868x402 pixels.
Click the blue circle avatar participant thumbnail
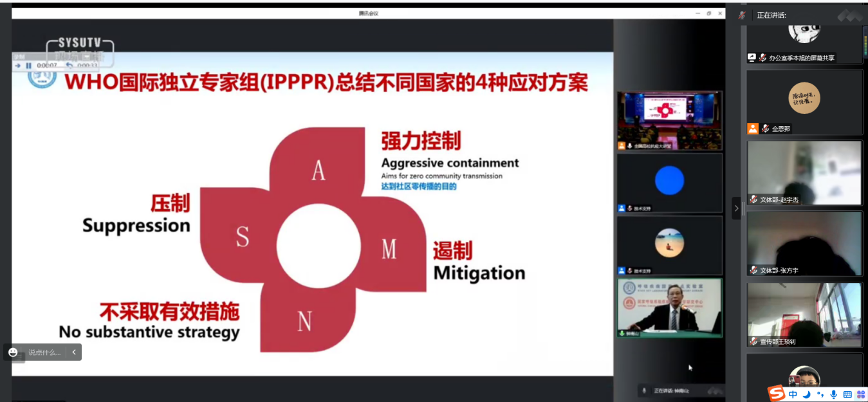pyautogui.click(x=669, y=182)
